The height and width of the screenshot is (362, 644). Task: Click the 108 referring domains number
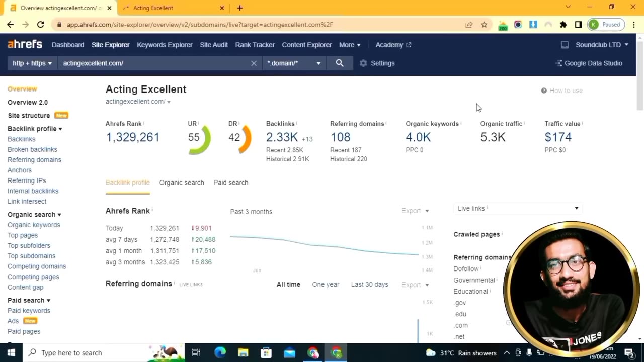pos(340,137)
